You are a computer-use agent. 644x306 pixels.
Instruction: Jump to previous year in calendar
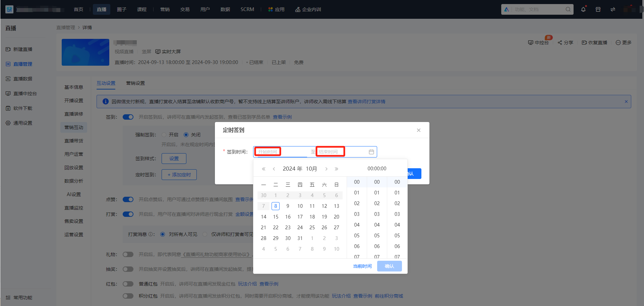264,169
